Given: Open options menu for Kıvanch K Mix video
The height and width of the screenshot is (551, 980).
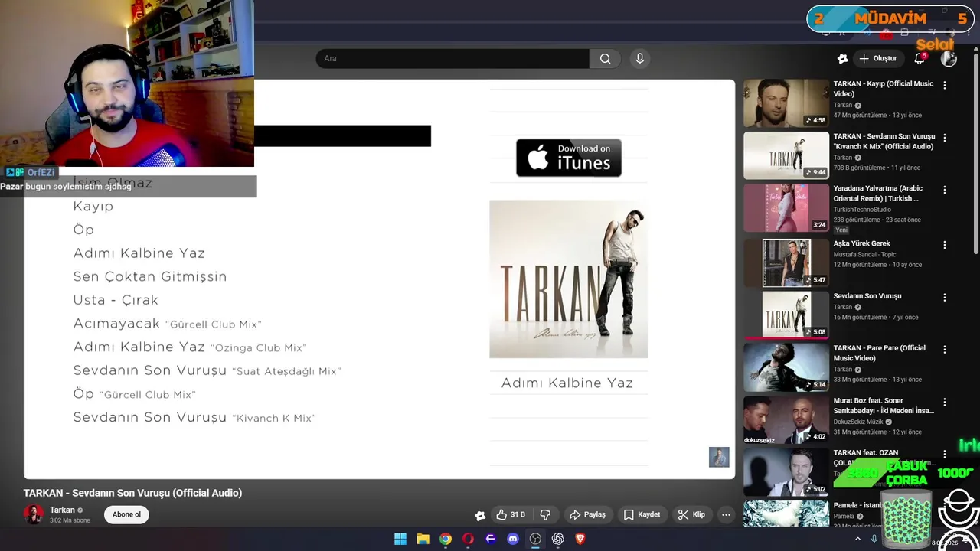Looking at the screenshot, I should click(945, 138).
